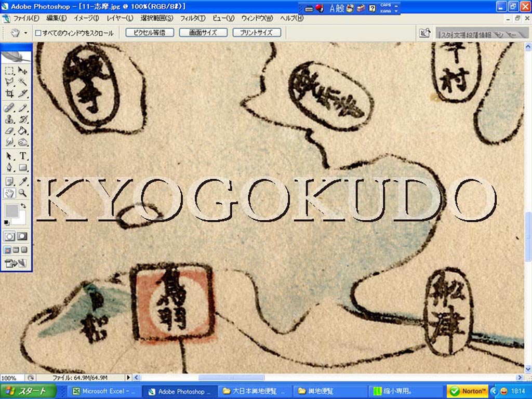Select the Zoom magnifier tool
This screenshot has width=532, height=399.
(23, 193)
